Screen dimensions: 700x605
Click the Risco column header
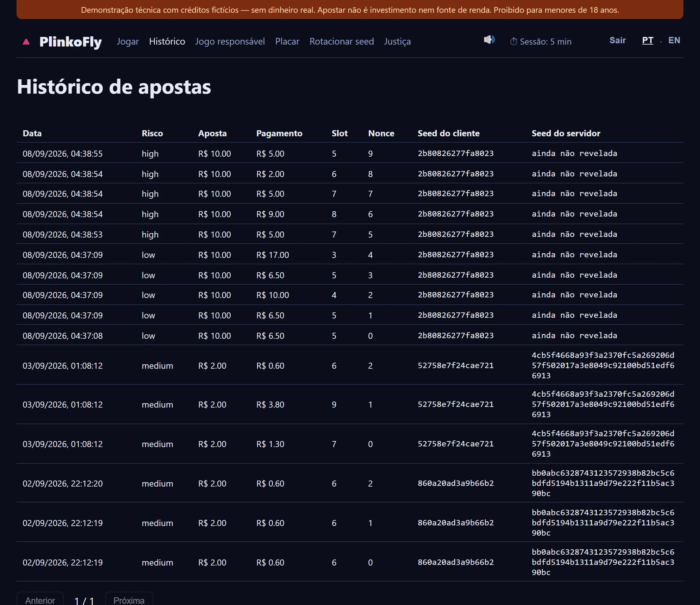152,133
